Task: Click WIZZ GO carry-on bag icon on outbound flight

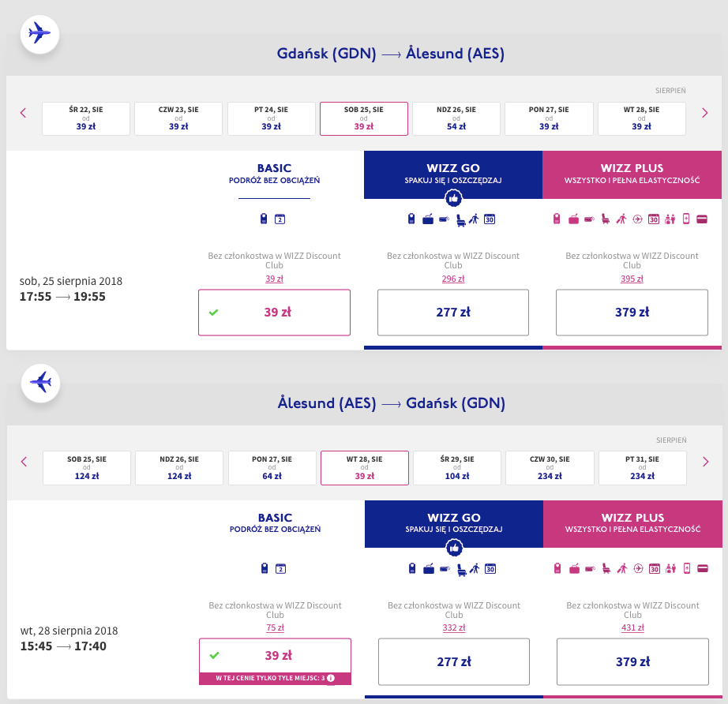Action: (x=411, y=219)
